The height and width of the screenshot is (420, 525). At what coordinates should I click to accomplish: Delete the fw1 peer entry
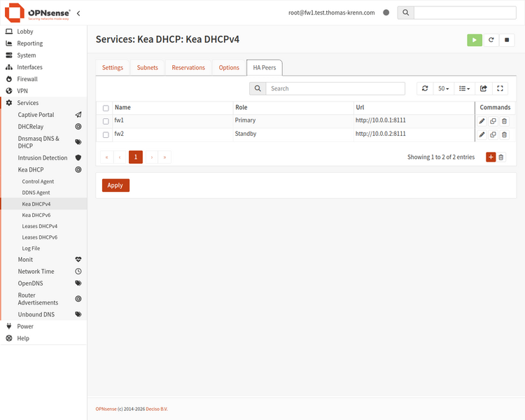[x=504, y=121]
